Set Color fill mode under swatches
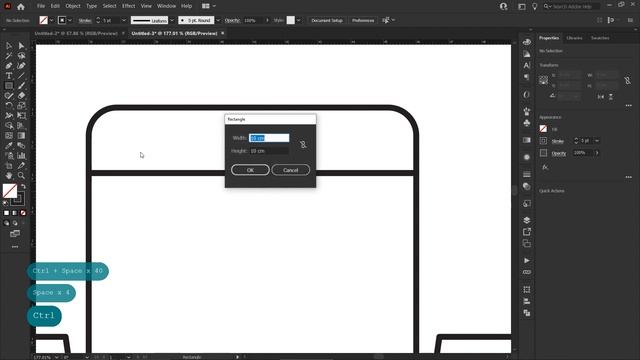Viewport: 640px width, 360px height. [7, 213]
